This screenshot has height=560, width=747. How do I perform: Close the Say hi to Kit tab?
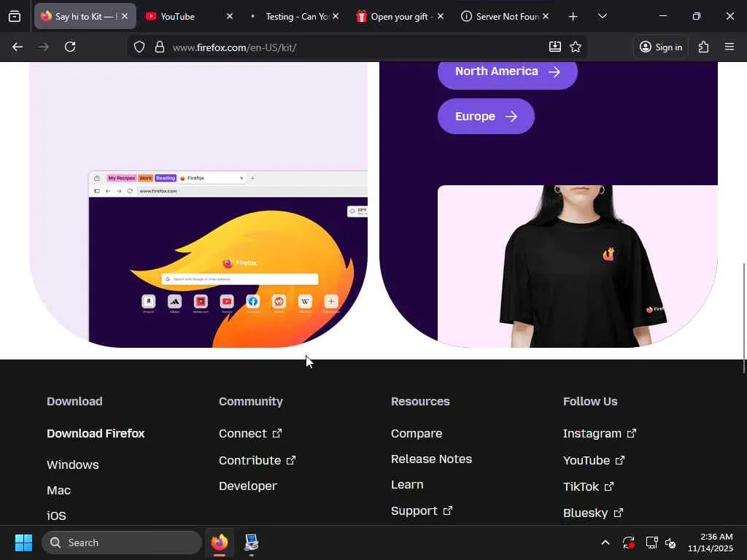124,16
